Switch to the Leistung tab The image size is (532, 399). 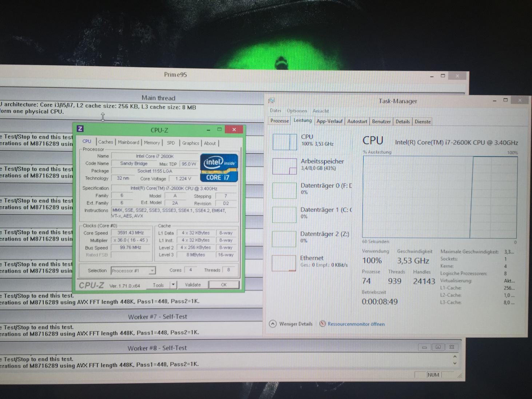point(302,120)
